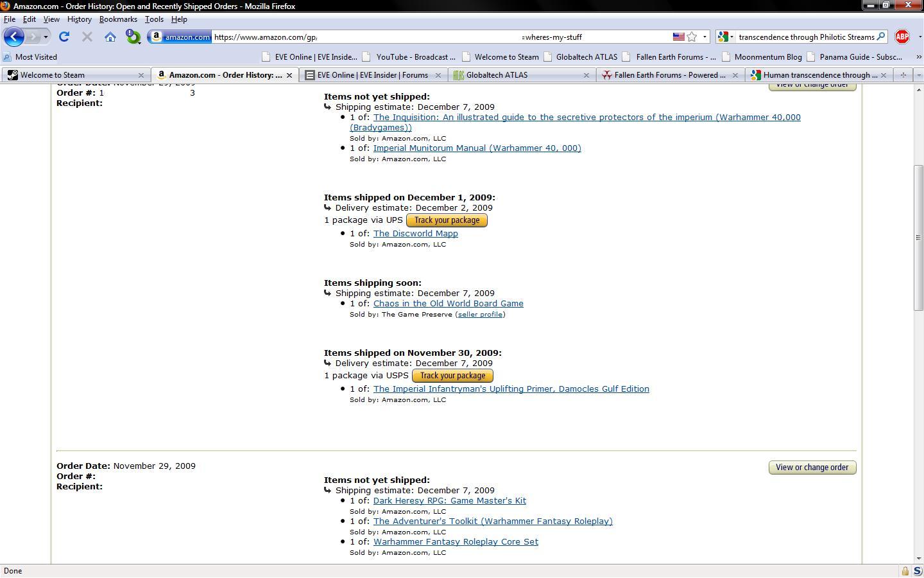This screenshot has height=578, width=924.
Task: Open the Panama Guide bookmark
Action: click(855, 57)
